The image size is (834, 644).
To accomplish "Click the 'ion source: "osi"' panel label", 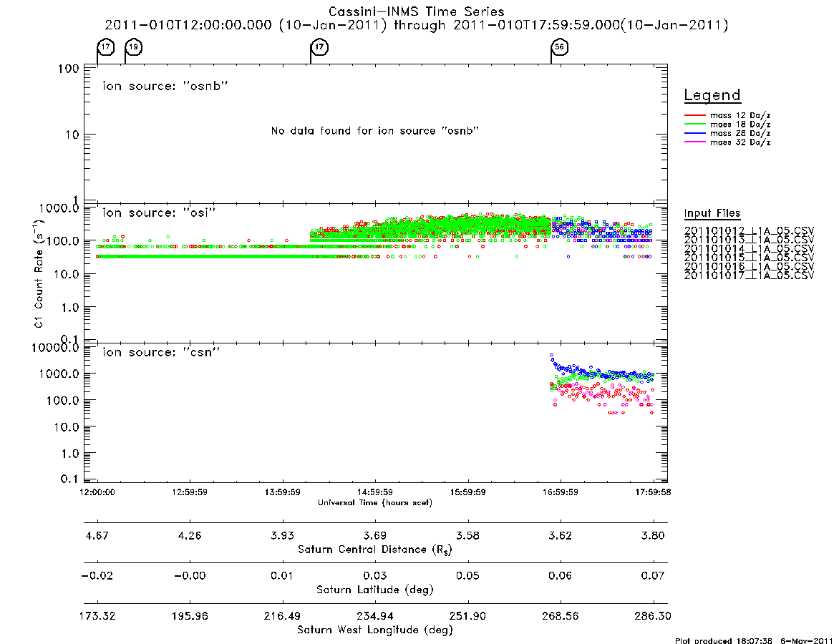I will tap(159, 213).
